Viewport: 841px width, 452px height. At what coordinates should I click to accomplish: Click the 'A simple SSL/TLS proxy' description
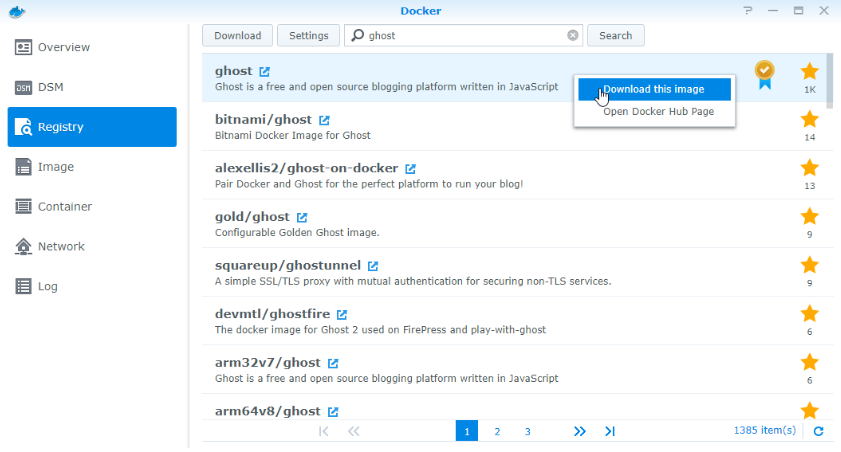[x=413, y=281]
